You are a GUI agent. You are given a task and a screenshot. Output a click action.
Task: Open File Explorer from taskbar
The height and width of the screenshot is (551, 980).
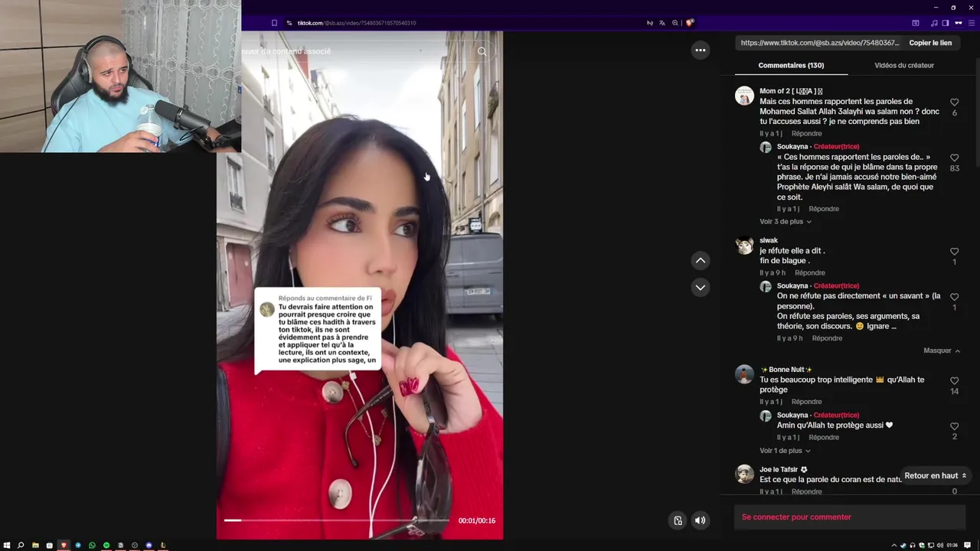click(x=35, y=546)
